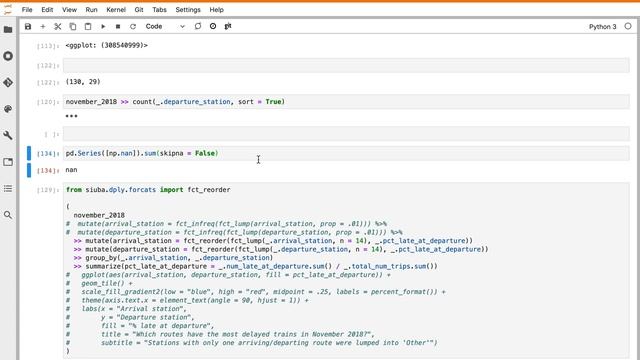The image size is (640, 360).
Task: Open the Kernel menu
Action: [116, 10]
